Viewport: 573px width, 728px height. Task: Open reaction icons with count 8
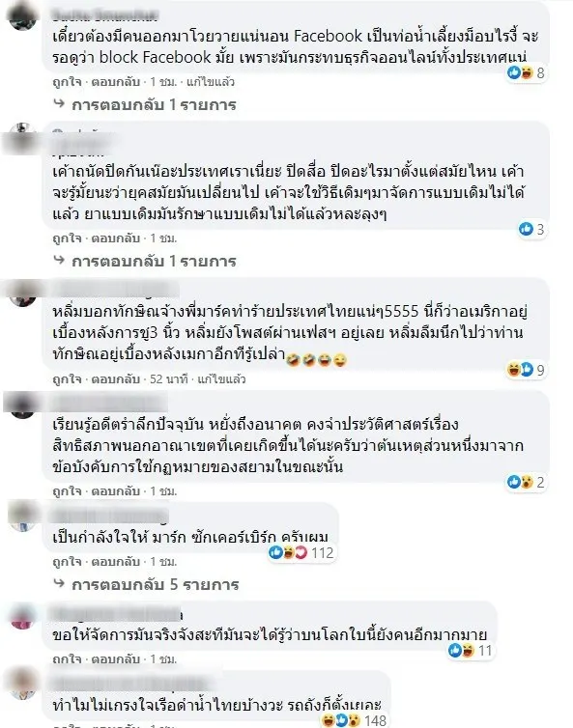(526, 72)
